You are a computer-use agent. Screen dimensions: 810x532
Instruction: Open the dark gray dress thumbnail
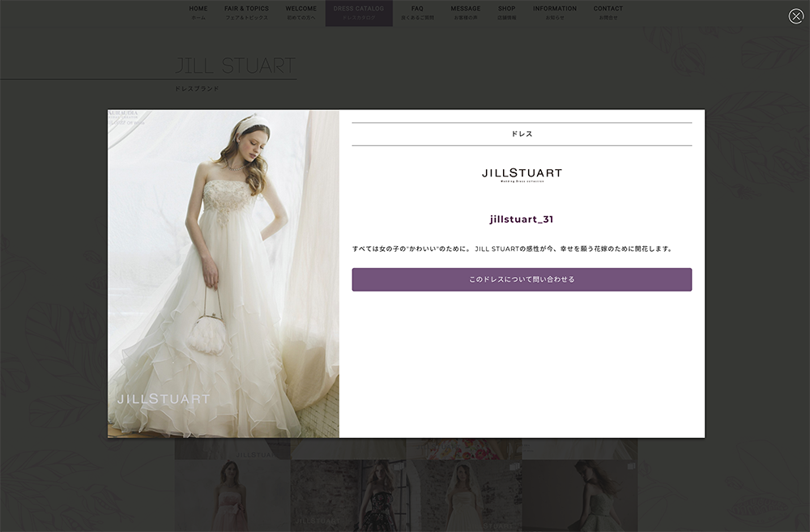[580, 496]
